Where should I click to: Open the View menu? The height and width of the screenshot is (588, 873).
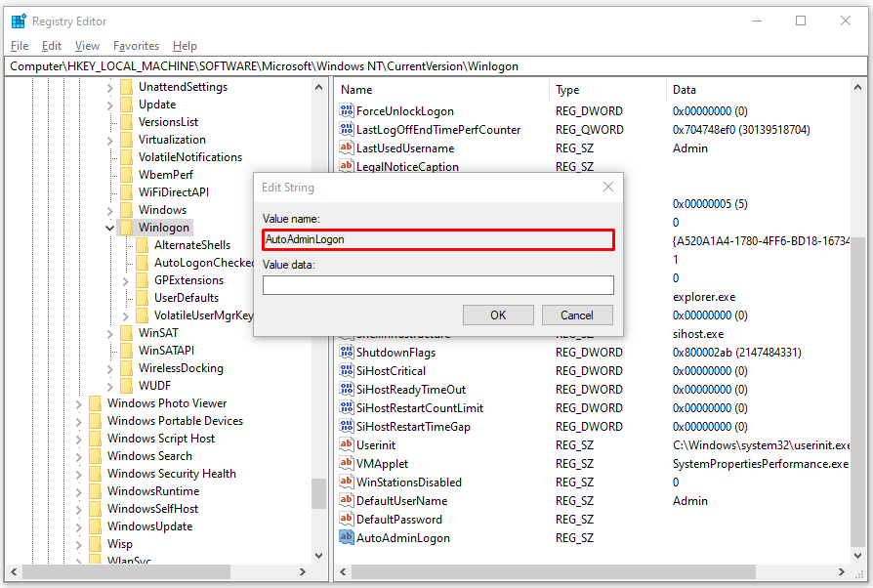(x=88, y=46)
